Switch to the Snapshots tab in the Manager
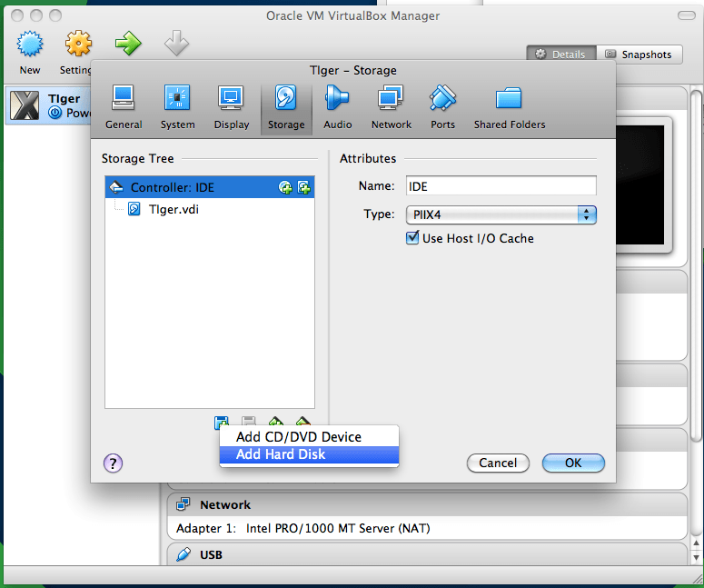This screenshot has height=588, width=704. coord(640,55)
